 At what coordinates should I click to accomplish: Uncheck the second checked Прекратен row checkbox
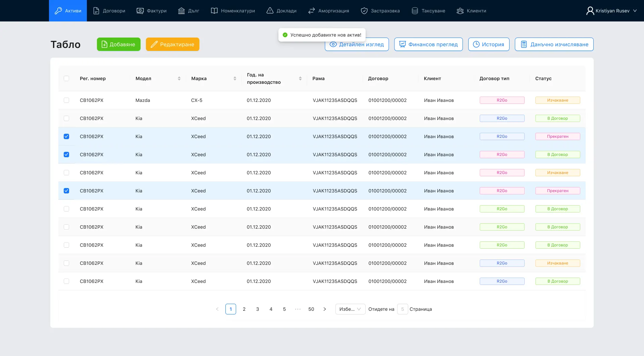pos(66,191)
